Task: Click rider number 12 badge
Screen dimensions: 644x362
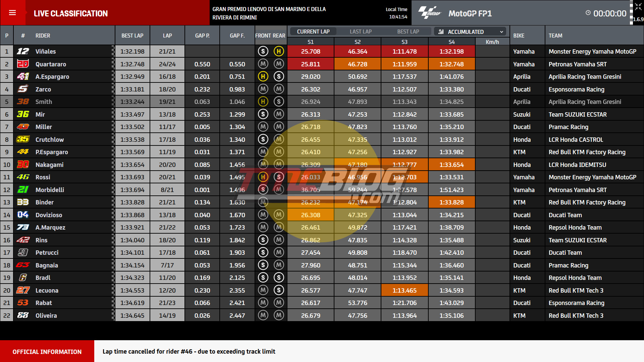Action: pyautogui.click(x=23, y=51)
